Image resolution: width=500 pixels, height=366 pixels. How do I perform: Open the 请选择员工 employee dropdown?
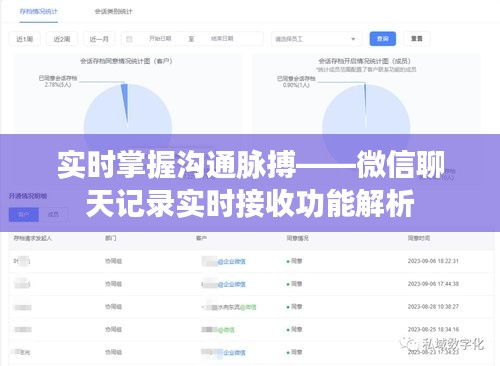pyautogui.click(x=316, y=39)
